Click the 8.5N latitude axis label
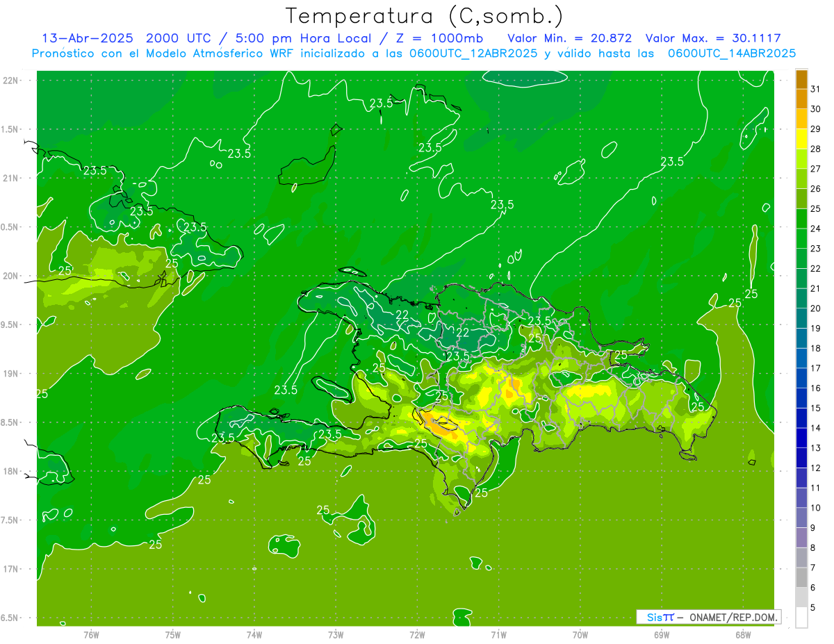 [x=10, y=422]
